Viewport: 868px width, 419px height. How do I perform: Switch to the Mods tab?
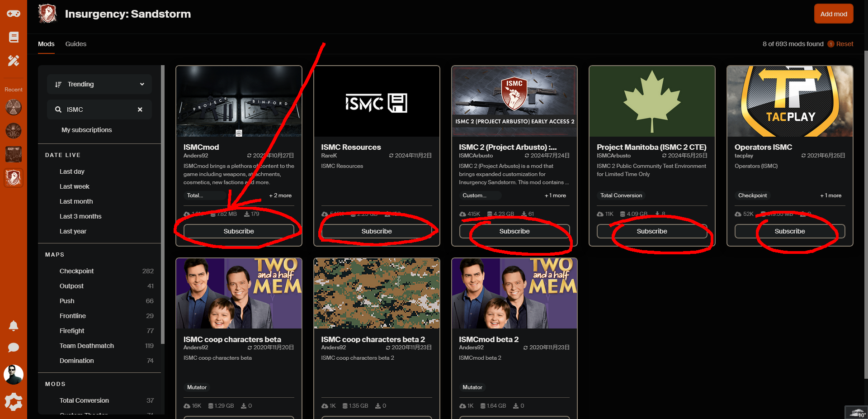click(x=46, y=44)
